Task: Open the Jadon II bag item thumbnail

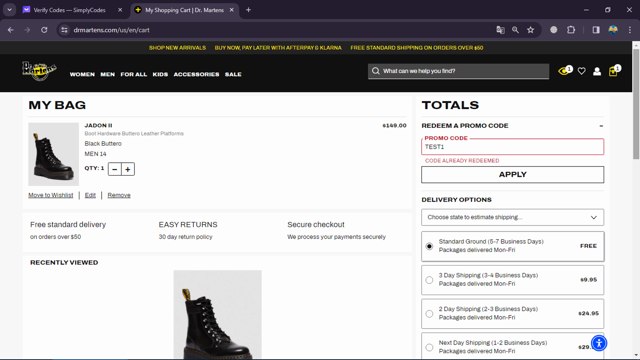Action: point(53,154)
